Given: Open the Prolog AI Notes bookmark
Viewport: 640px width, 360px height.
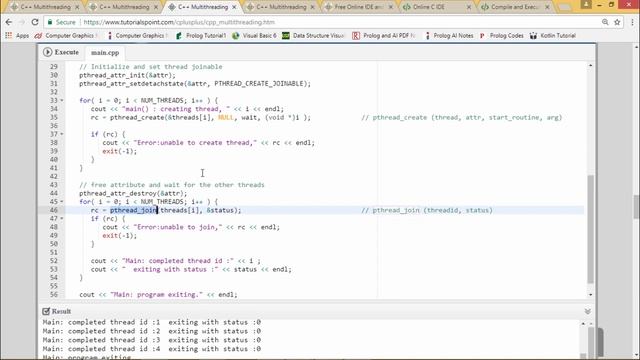Looking at the screenshot, I should 449,36.
